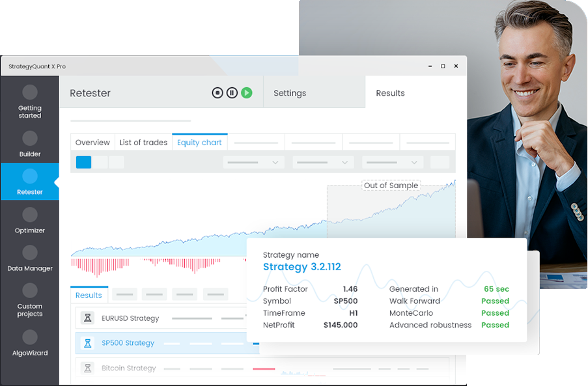Open the Builder module icon

(29, 138)
